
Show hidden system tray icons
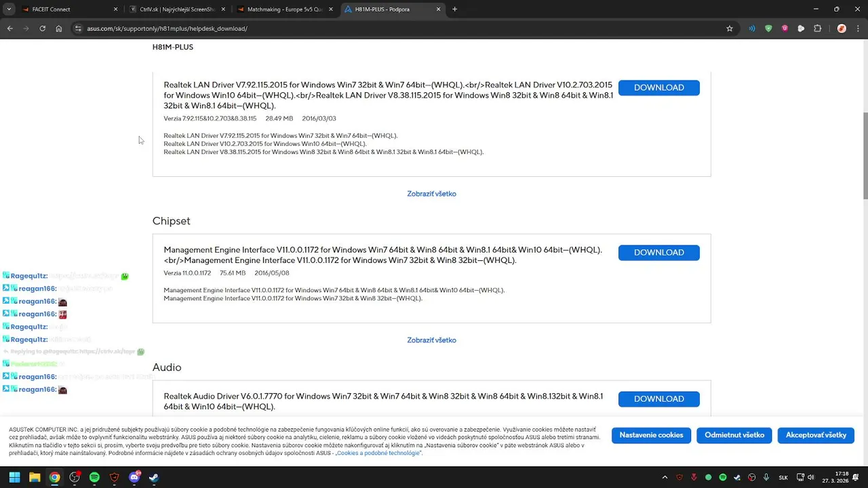(x=665, y=477)
